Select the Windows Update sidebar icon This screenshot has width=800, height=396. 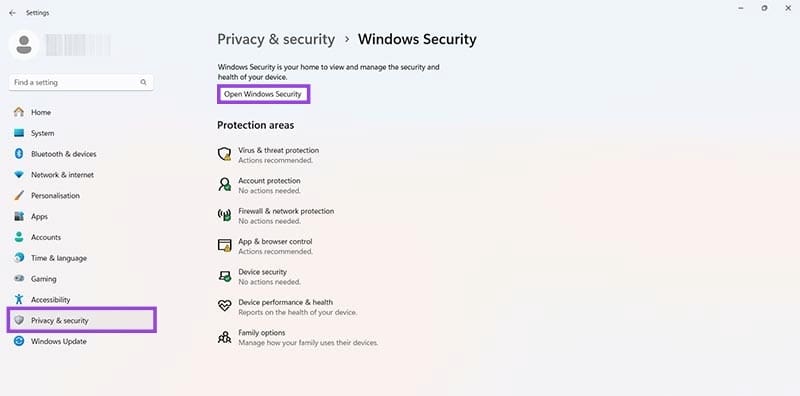(x=19, y=341)
